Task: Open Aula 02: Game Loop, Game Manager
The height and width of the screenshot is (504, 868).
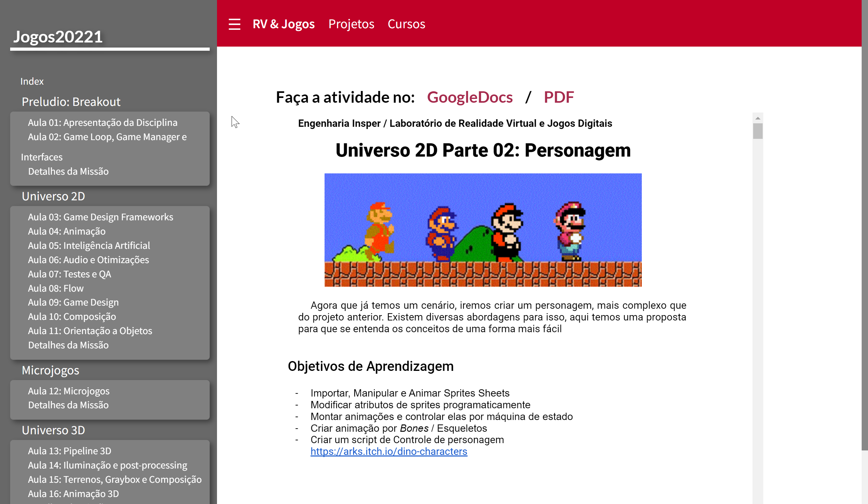Action: click(107, 137)
